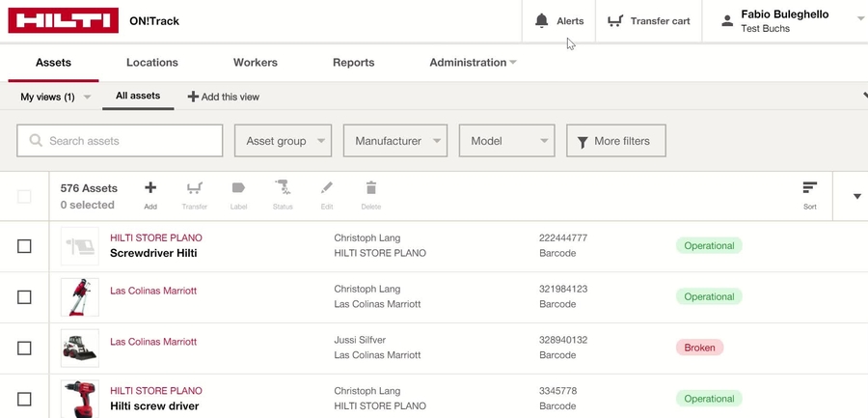The image size is (868, 418).
Task: Click the More filters button
Action: 616,141
